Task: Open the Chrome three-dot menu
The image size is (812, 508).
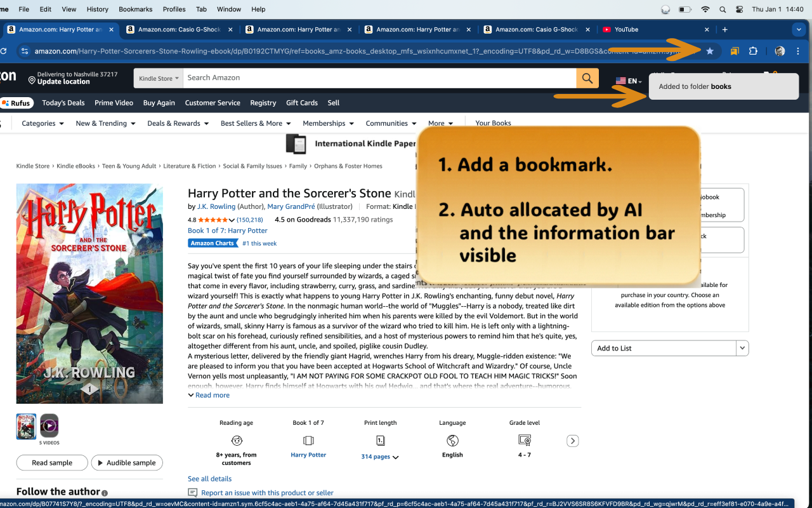Action: tap(797, 51)
